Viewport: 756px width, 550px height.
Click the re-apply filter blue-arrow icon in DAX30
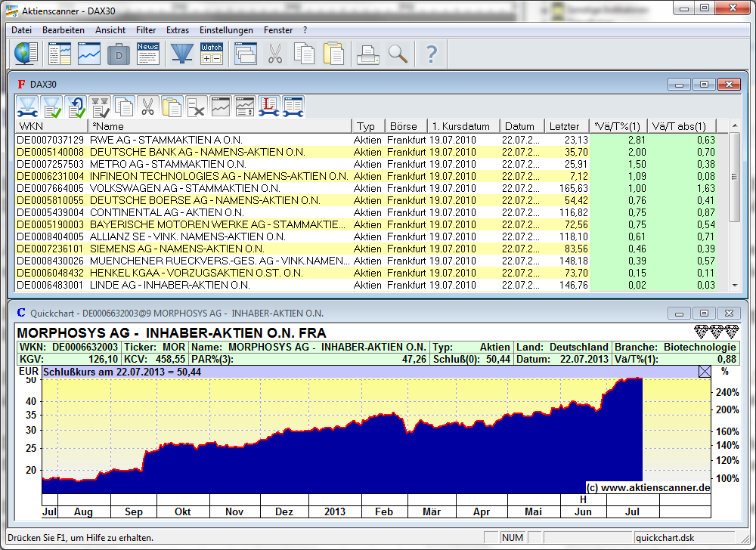pos(76,107)
